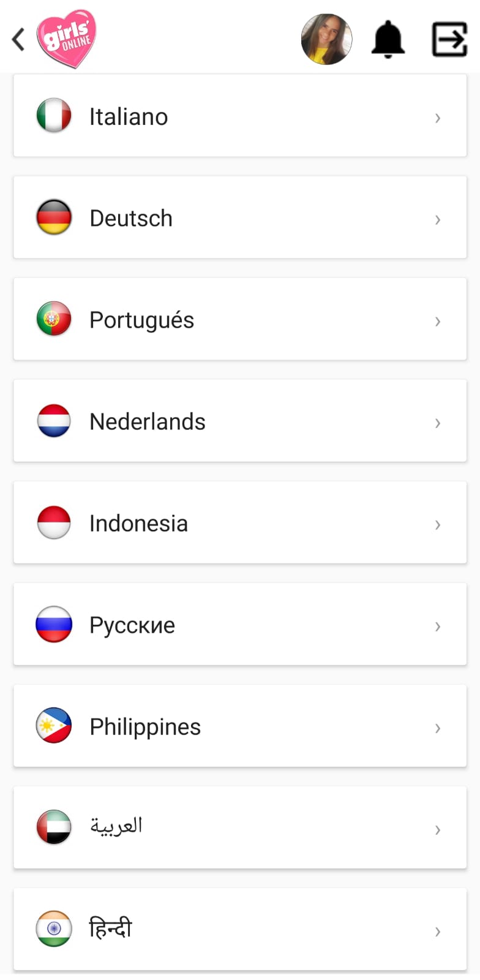Tap the Philippines flag icon

click(x=54, y=726)
